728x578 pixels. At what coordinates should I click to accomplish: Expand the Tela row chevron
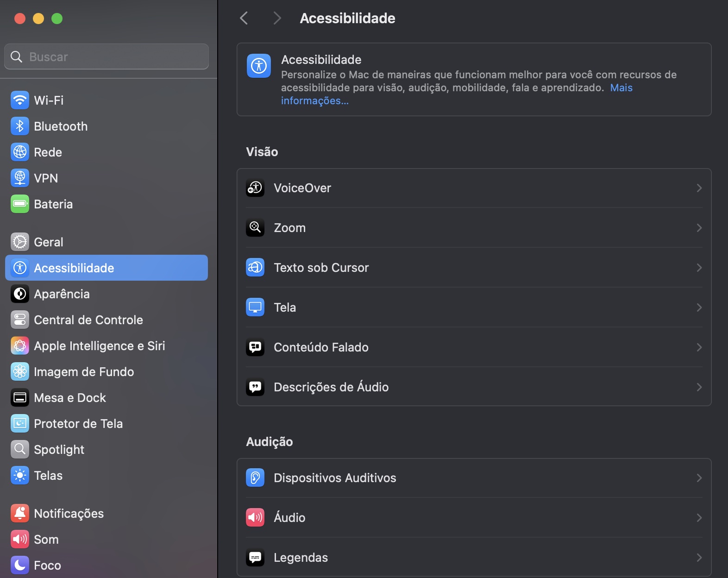[699, 308]
